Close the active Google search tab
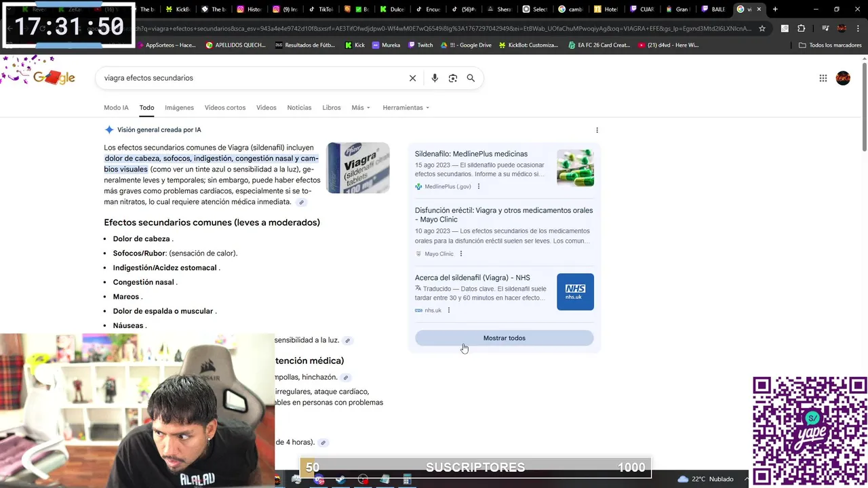The image size is (868, 488). coord(759,9)
